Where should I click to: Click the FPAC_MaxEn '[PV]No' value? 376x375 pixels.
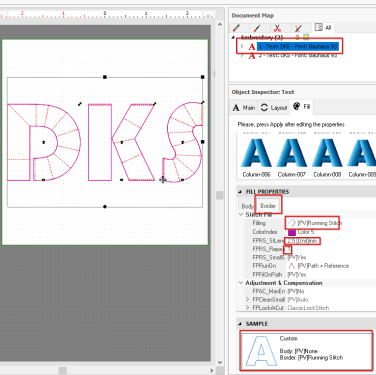(296, 291)
